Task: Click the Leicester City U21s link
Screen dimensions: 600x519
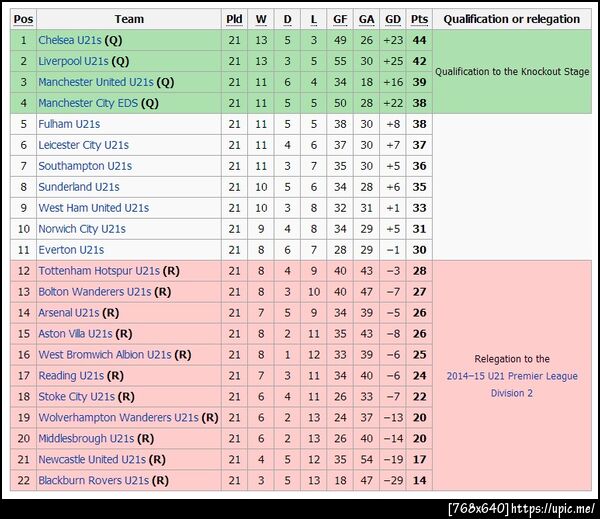Action: (83, 145)
